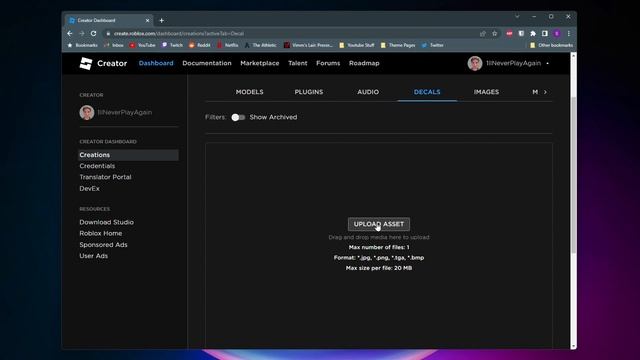Open Roblox Home resource link

tap(100, 233)
